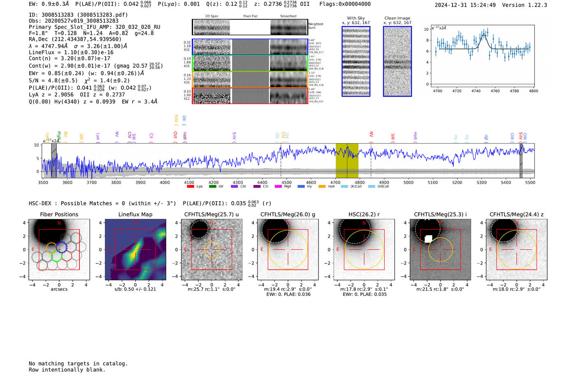Click the OII green legend swatch

tap(212, 187)
